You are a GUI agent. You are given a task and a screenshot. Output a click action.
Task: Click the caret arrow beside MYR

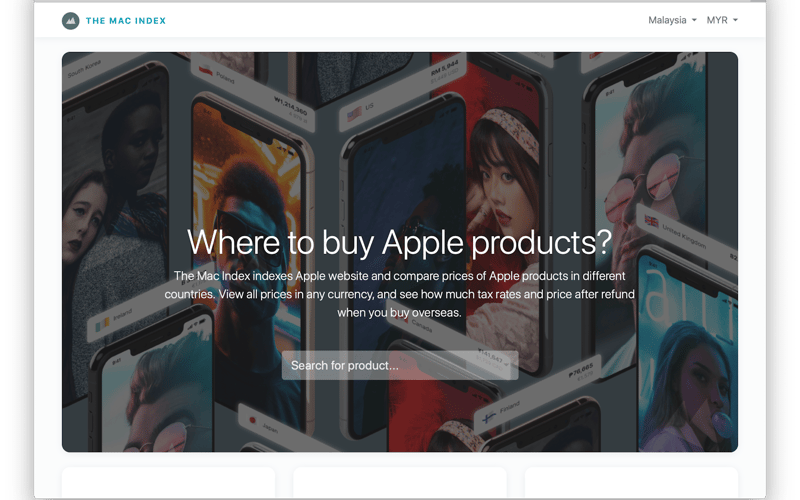pyautogui.click(x=735, y=20)
